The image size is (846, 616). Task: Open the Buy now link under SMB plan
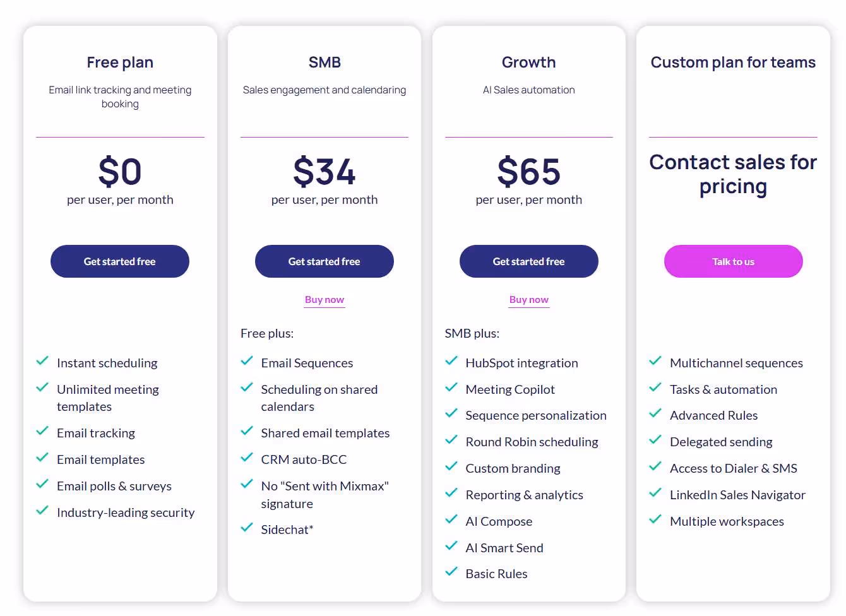(324, 299)
